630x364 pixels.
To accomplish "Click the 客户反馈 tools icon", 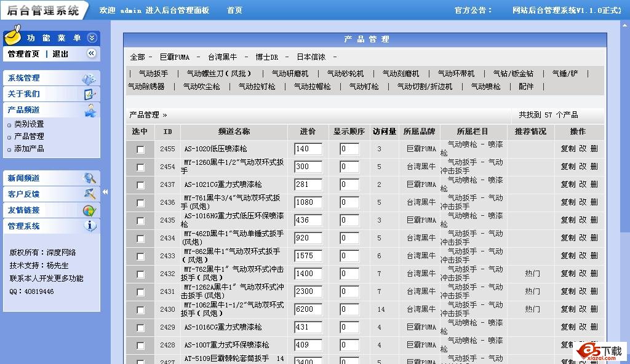I will coord(90,194).
